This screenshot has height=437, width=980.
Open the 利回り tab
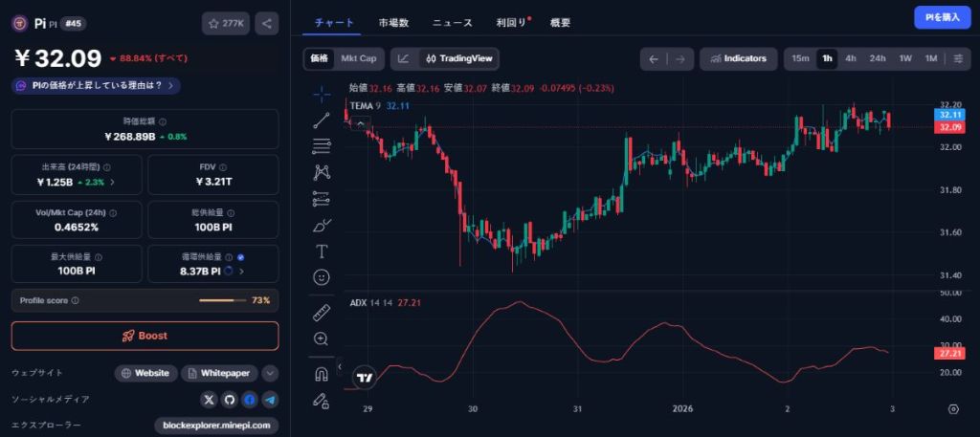point(511,23)
